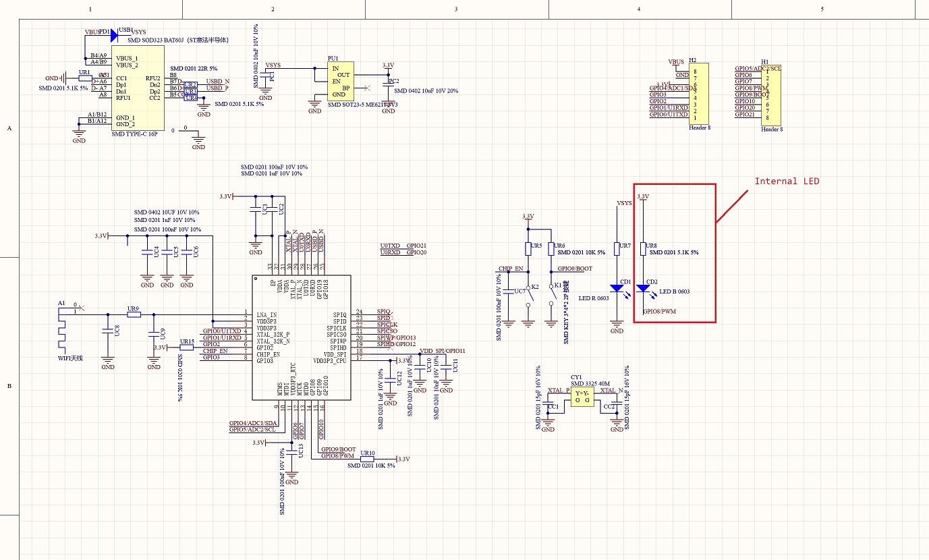Image resolution: width=929 pixels, height=560 pixels.
Task: Select the PD1 diode symbol
Action: pos(113,34)
